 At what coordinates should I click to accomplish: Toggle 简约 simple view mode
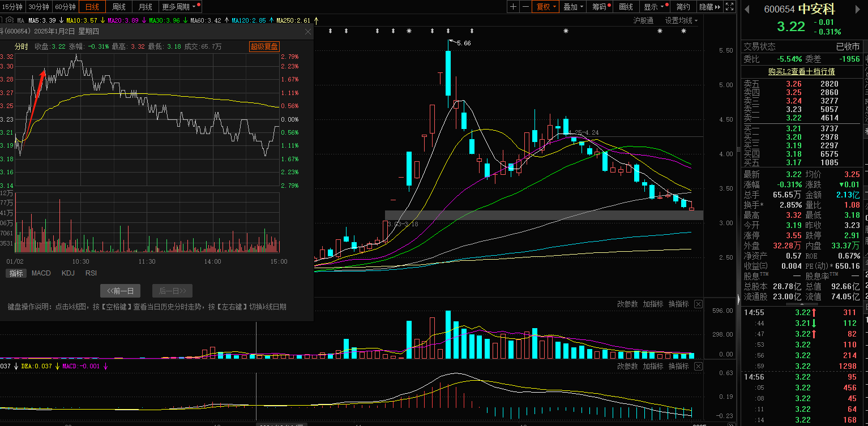pyautogui.click(x=683, y=7)
